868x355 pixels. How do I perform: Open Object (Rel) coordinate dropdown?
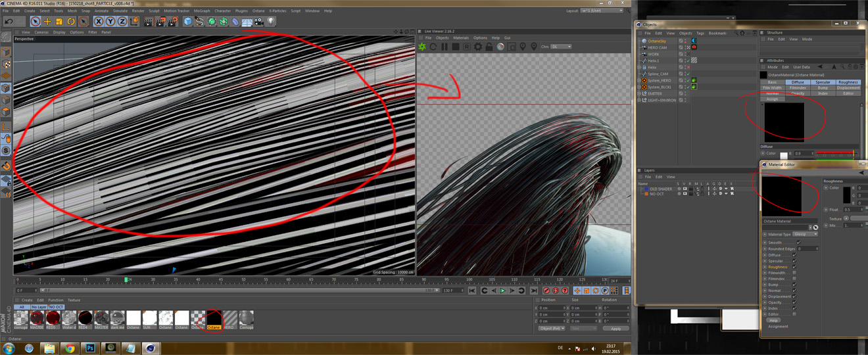[552, 329]
